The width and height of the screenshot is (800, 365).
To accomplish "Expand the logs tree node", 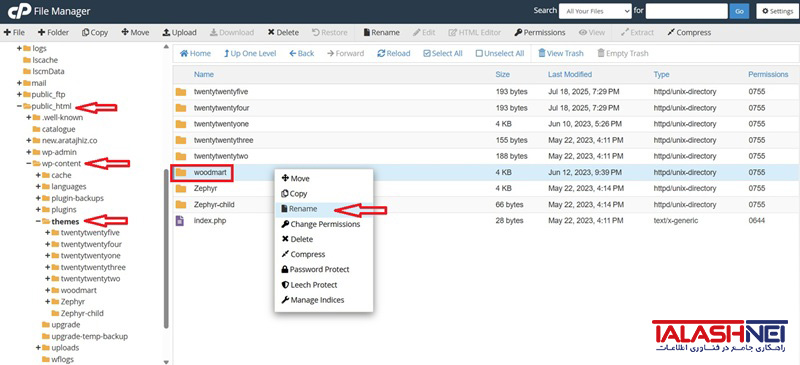I will click(19, 48).
